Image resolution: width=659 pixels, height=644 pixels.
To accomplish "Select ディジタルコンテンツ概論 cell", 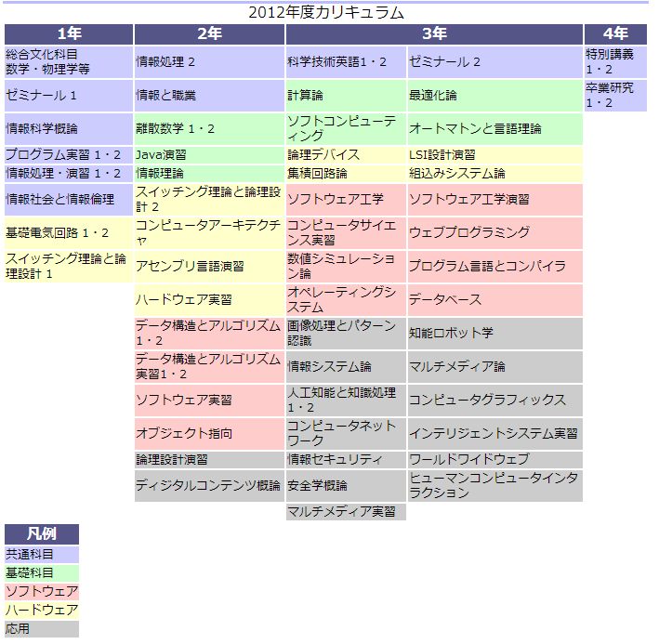I will tap(209, 486).
